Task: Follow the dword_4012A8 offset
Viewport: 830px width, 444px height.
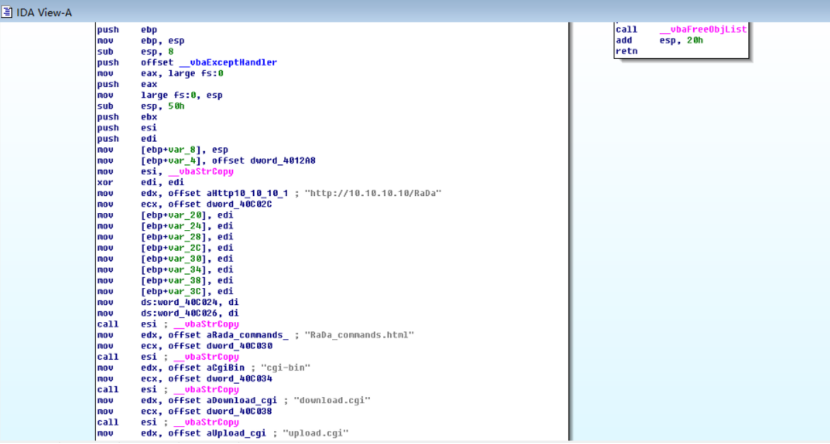Action: [x=283, y=161]
